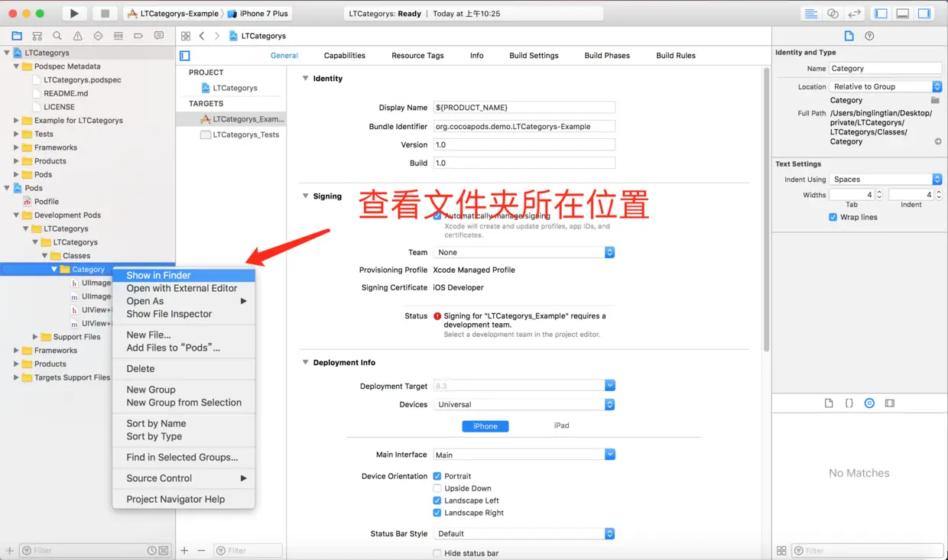Switch to the Capabilities tab

344,56
